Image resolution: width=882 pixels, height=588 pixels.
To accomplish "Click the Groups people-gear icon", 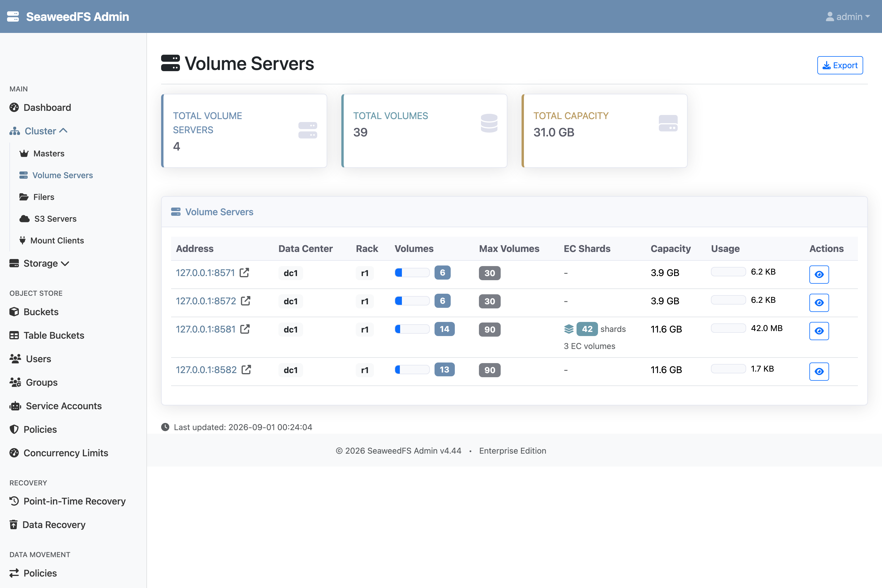I will [x=15, y=382].
